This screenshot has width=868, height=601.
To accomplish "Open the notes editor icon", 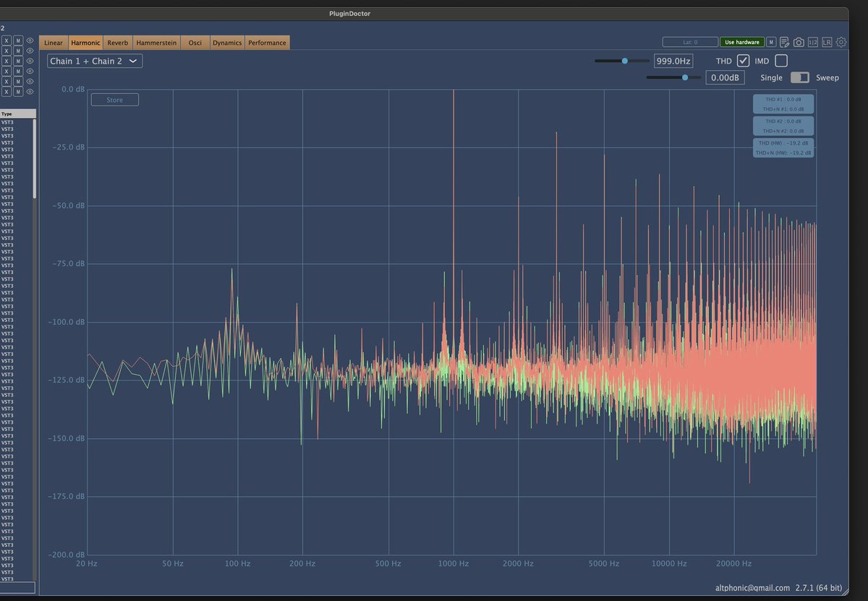I will click(x=785, y=42).
